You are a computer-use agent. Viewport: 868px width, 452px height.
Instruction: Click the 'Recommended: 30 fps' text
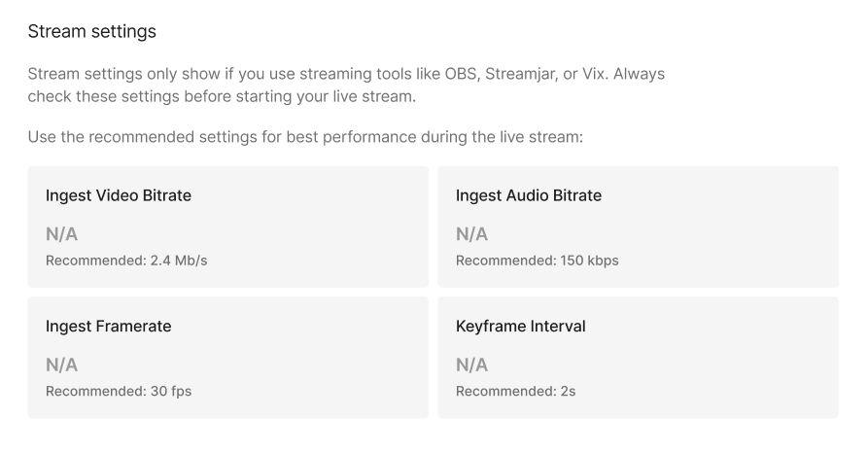point(118,392)
